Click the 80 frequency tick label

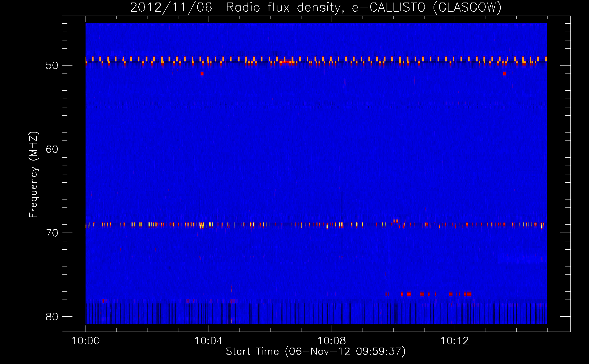[x=52, y=317]
